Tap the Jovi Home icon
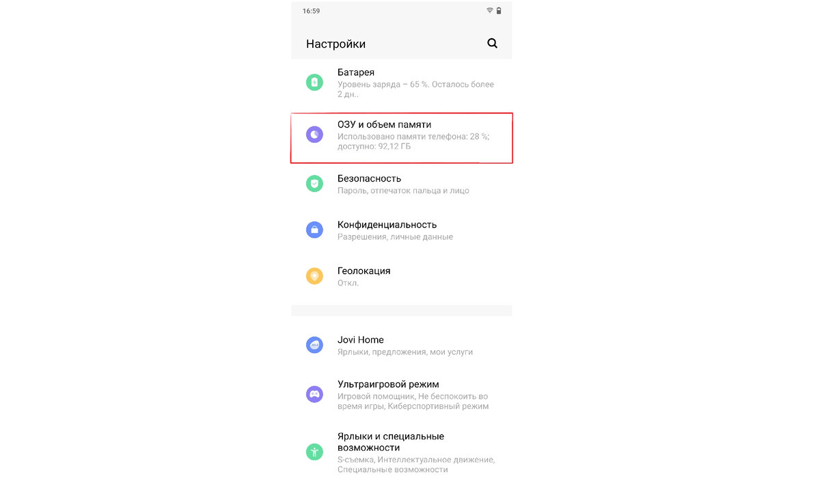Image resolution: width=820 pixels, height=504 pixels. pos(314,346)
